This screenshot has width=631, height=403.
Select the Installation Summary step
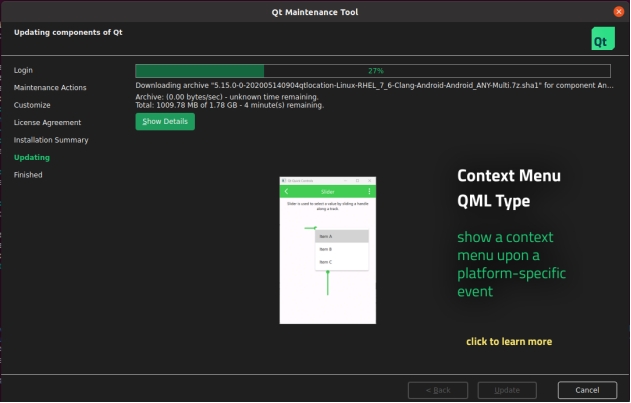tap(51, 140)
